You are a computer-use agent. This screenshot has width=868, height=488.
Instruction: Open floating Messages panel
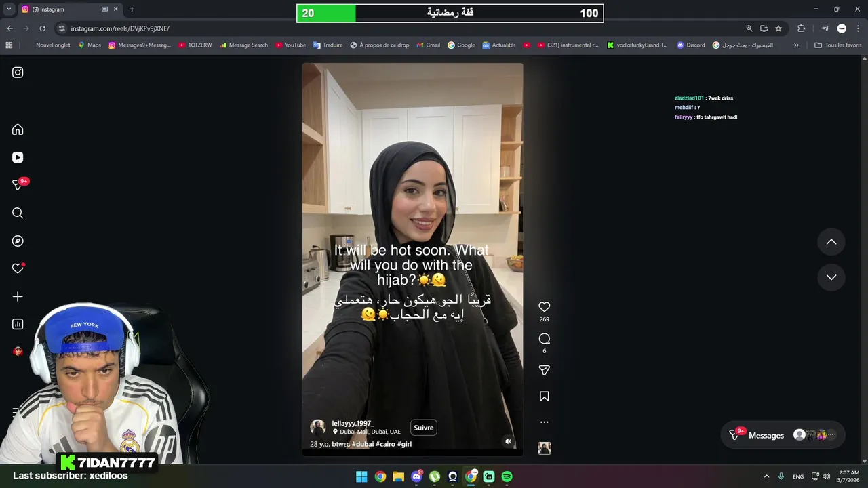(782, 435)
